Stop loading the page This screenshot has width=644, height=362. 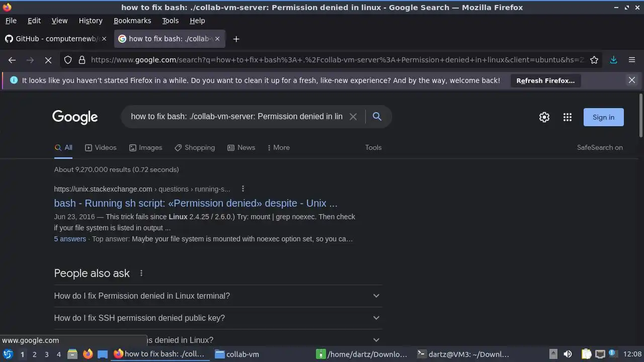[x=48, y=60]
